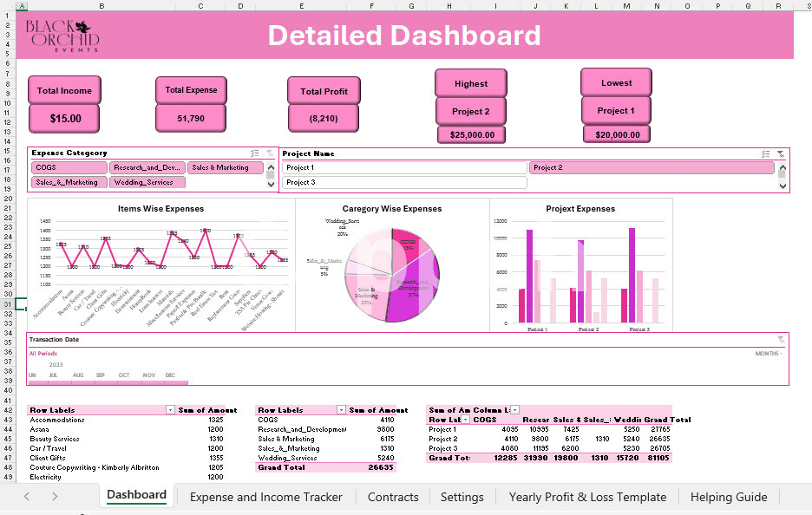This screenshot has height=515, width=812.
Task: Open Row Labels filter in items pivot table
Action: click(170, 410)
